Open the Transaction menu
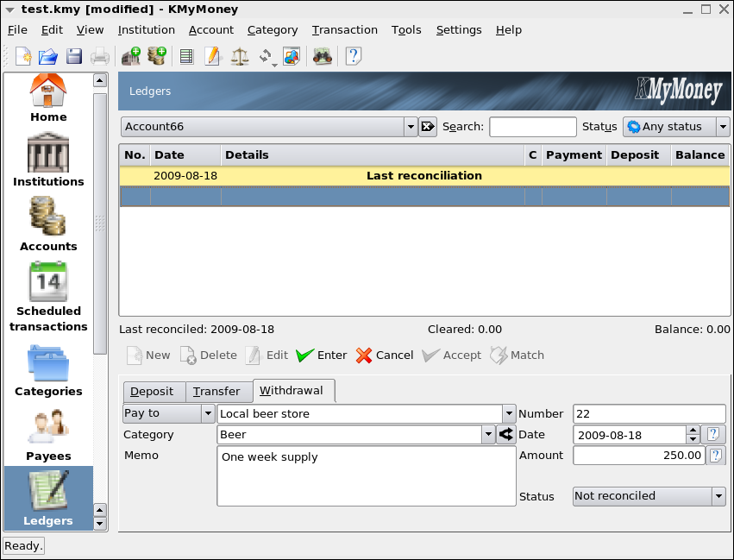Image resolution: width=734 pixels, height=560 pixels. (344, 29)
